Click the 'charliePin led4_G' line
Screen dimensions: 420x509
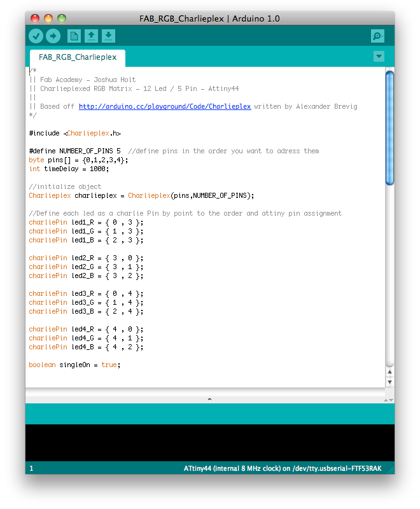pos(86,338)
